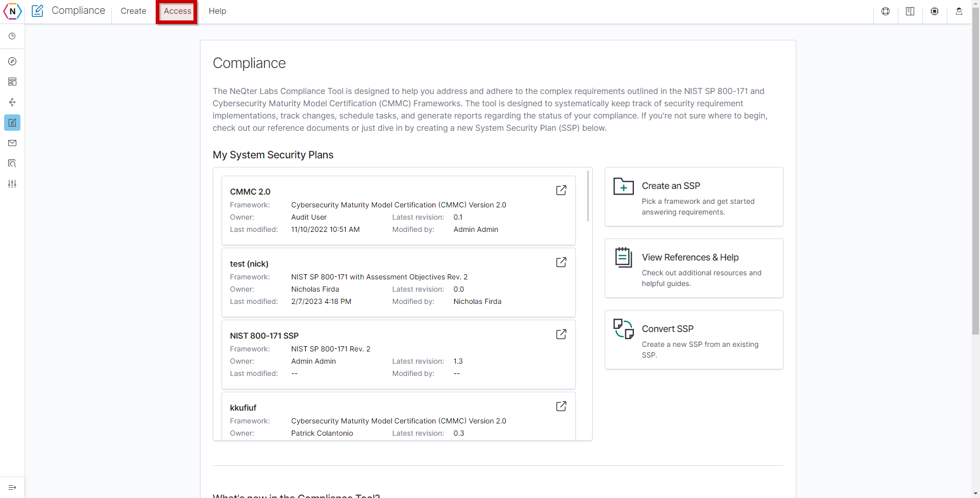Click framework text NIST SP 800-171 Rev. 2
The image size is (980, 498).
point(331,349)
